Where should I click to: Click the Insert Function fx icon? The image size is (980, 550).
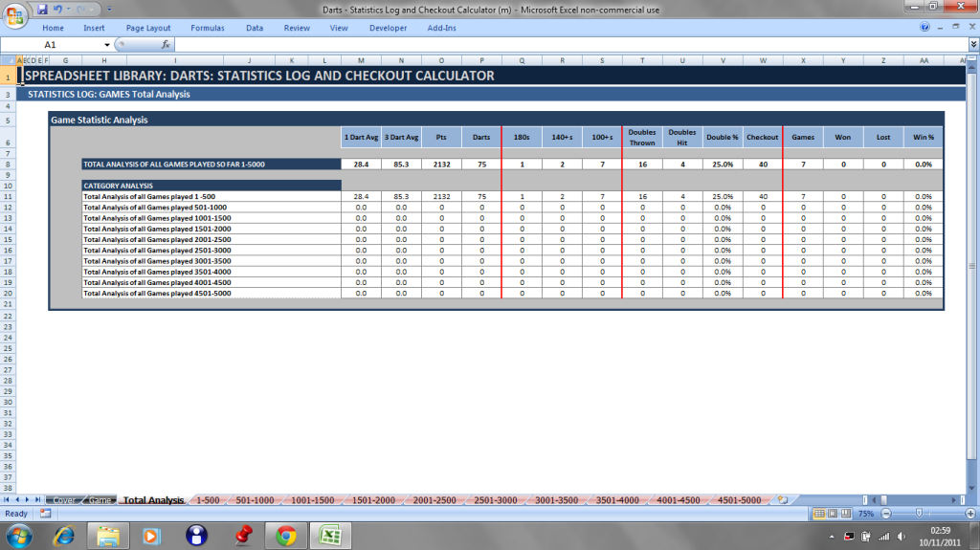[166, 44]
